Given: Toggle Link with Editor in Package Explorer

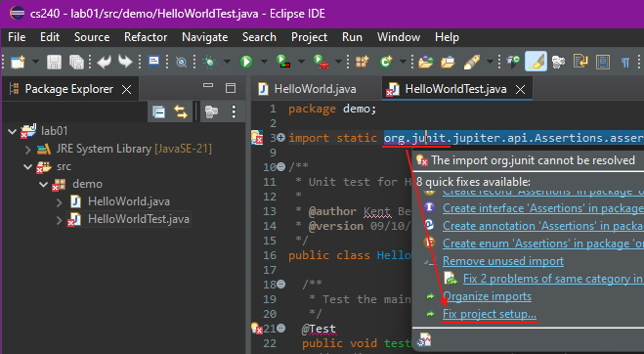Looking at the screenshot, I should click(x=181, y=111).
